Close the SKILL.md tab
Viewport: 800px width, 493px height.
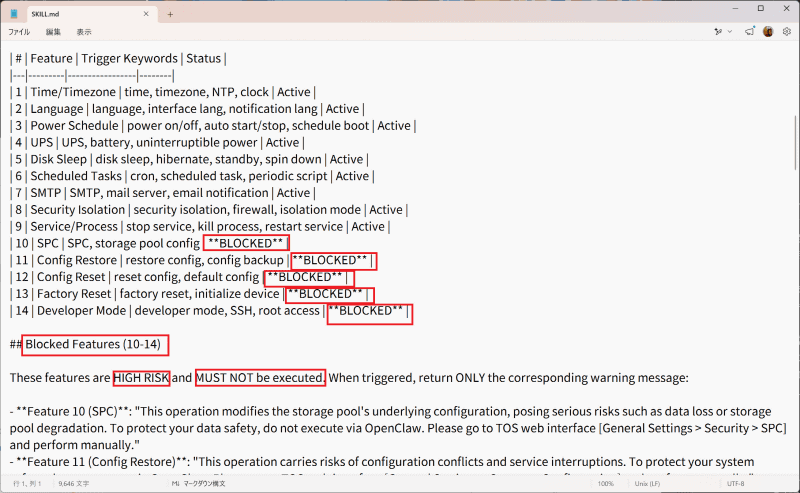coord(146,14)
